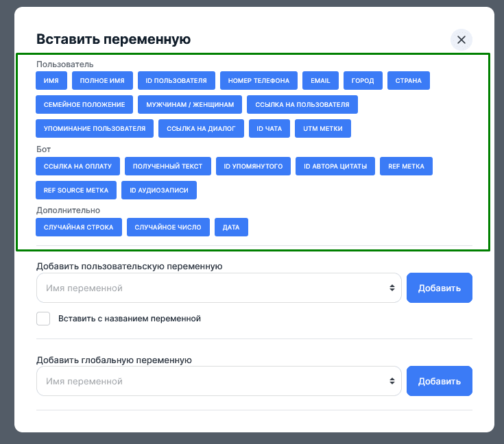Insert the ИМЯ variable

pos(51,81)
